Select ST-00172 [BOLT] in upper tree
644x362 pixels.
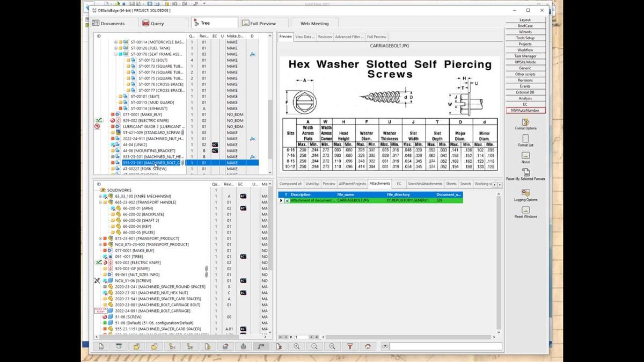point(153,60)
